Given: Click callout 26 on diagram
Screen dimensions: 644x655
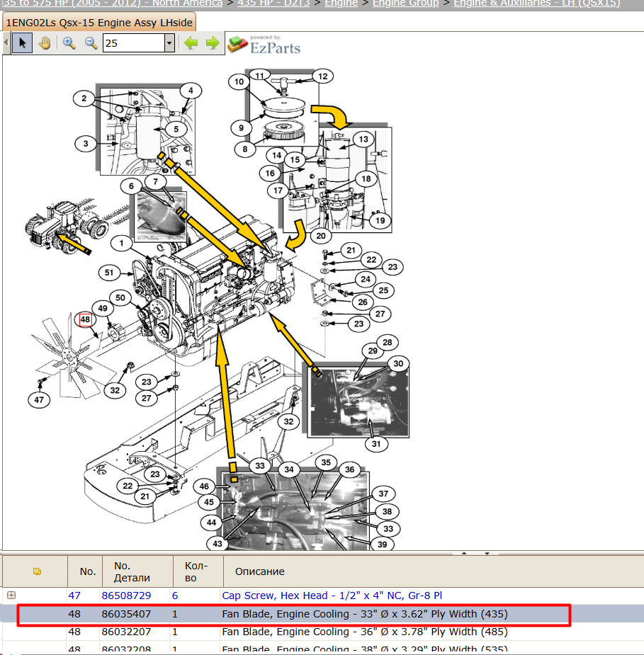Looking at the screenshot, I should point(362,302).
